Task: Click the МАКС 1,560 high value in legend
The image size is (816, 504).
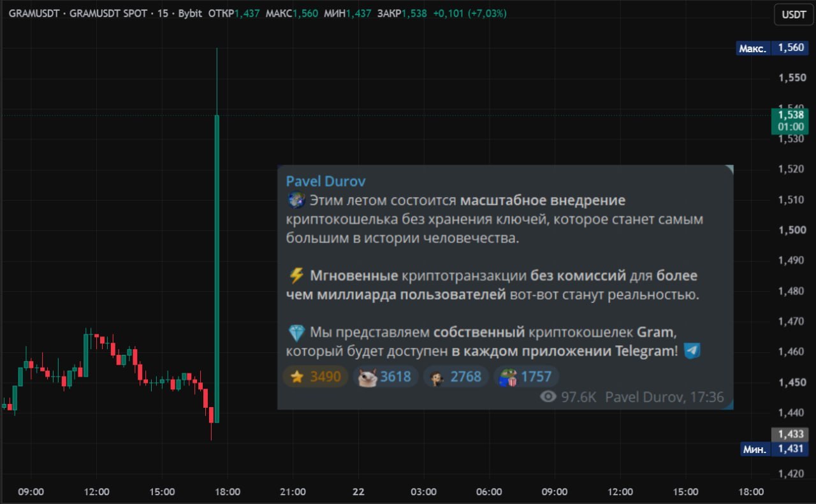Action: [x=292, y=13]
